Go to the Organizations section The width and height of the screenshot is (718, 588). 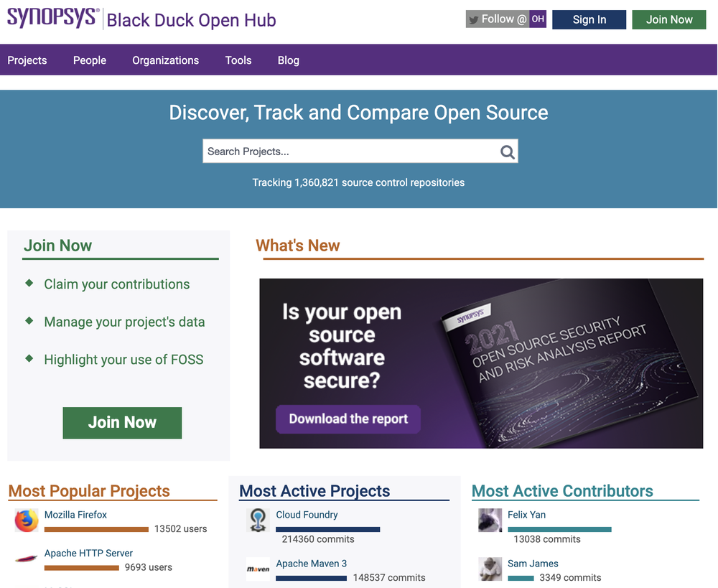pyautogui.click(x=165, y=60)
